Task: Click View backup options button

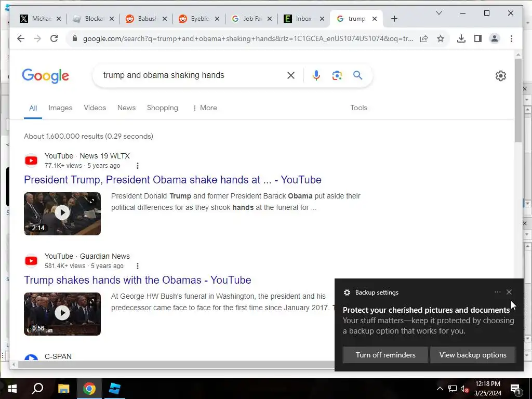Action: point(473,355)
